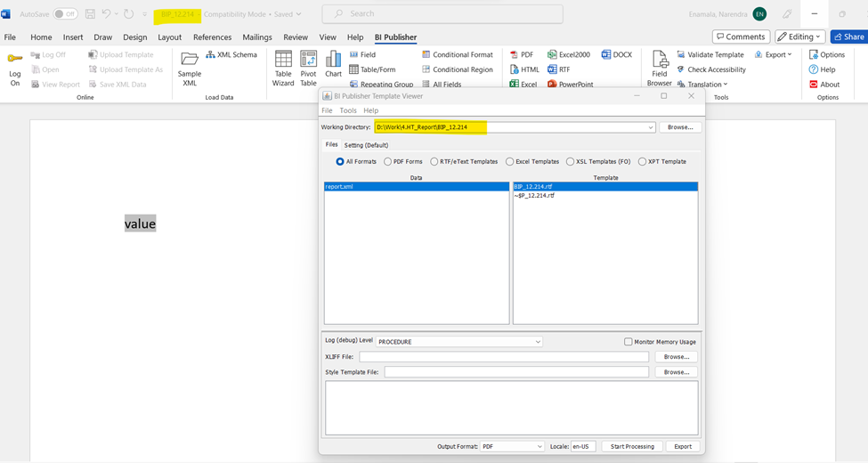This screenshot has width=868, height=463.
Task: Add a Conditional Format
Action: 458,54
